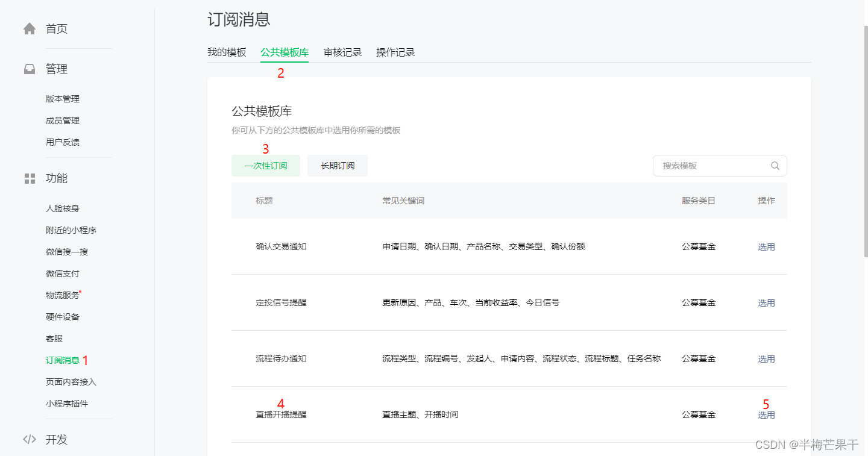Click the 直播开播提醒 template title

pos(281,414)
